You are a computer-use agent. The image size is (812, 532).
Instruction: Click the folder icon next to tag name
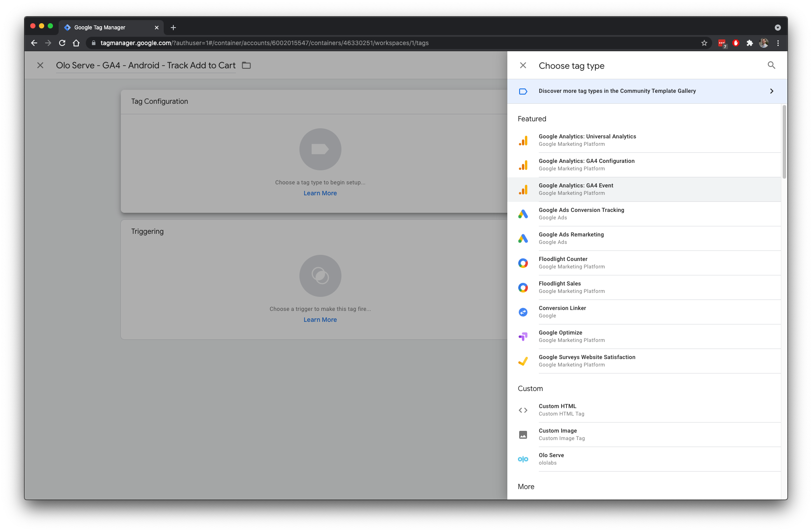pyautogui.click(x=246, y=65)
